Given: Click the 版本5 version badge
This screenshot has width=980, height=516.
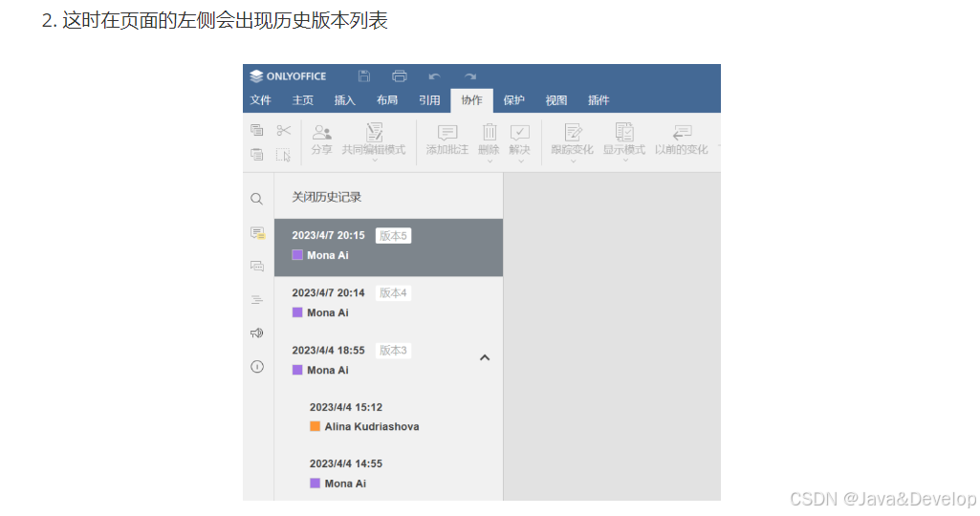Looking at the screenshot, I should 393,236.
